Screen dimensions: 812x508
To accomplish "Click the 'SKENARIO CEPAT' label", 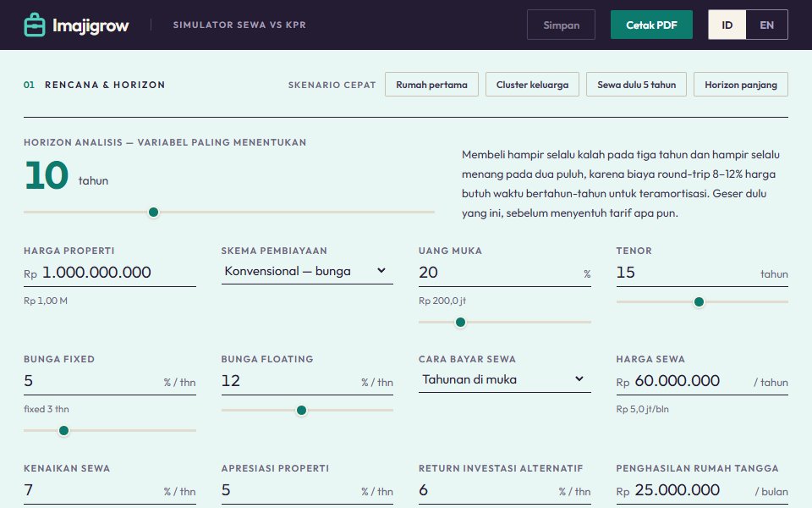I will click(332, 85).
